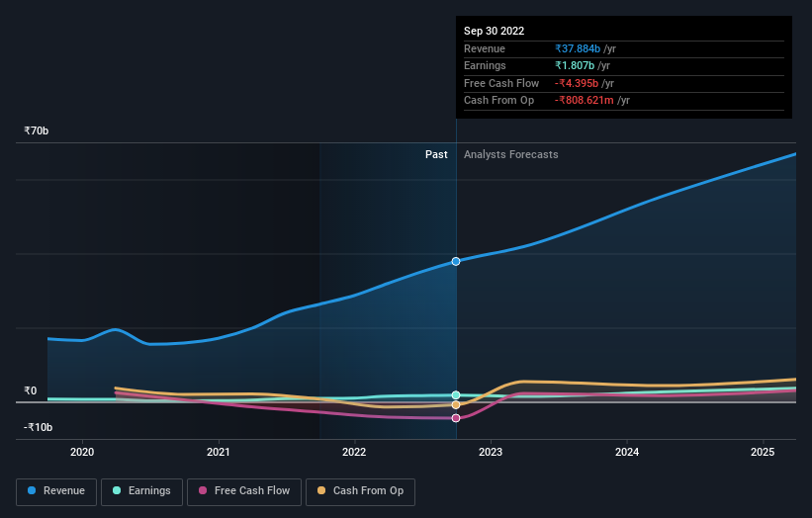The image size is (812, 518).
Task: Click the ₹1.807b earnings value in tooltip
Action: point(575,65)
